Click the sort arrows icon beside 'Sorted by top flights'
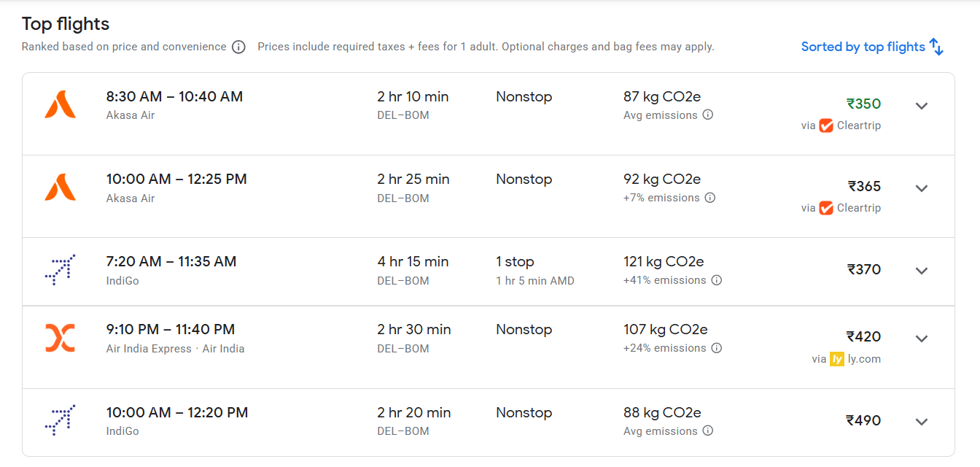The image size is (980, 467). 937,47
